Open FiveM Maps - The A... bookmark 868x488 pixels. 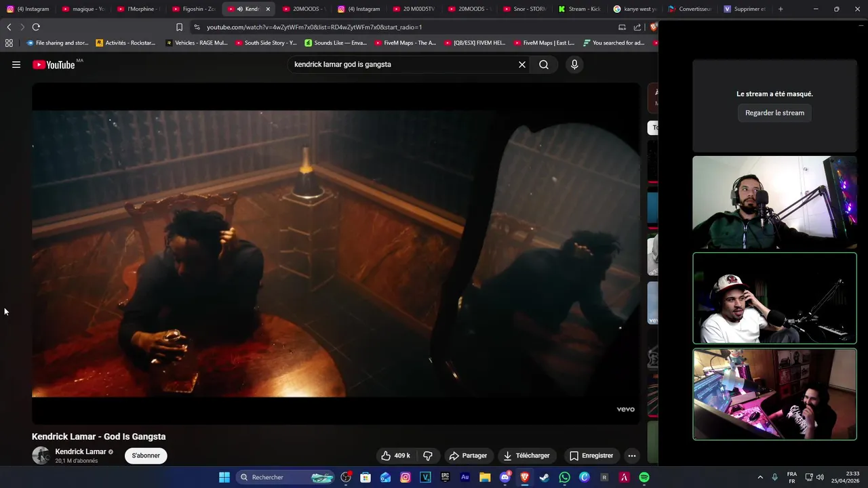click(405, 43)
